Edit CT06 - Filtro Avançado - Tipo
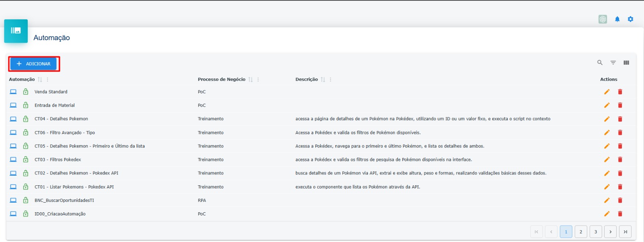Viewport: 644px width, 242px height. 607,133
